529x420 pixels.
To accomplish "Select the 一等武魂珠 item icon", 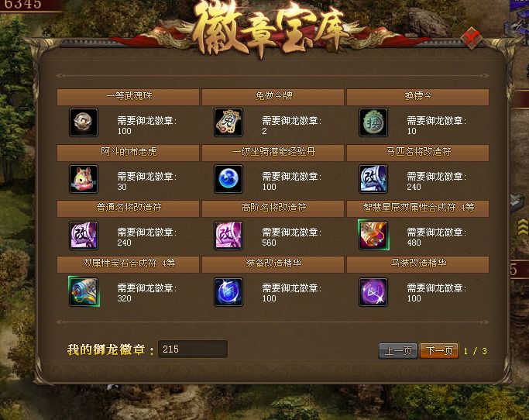I will pyautogui.click(x=84, y=122).
